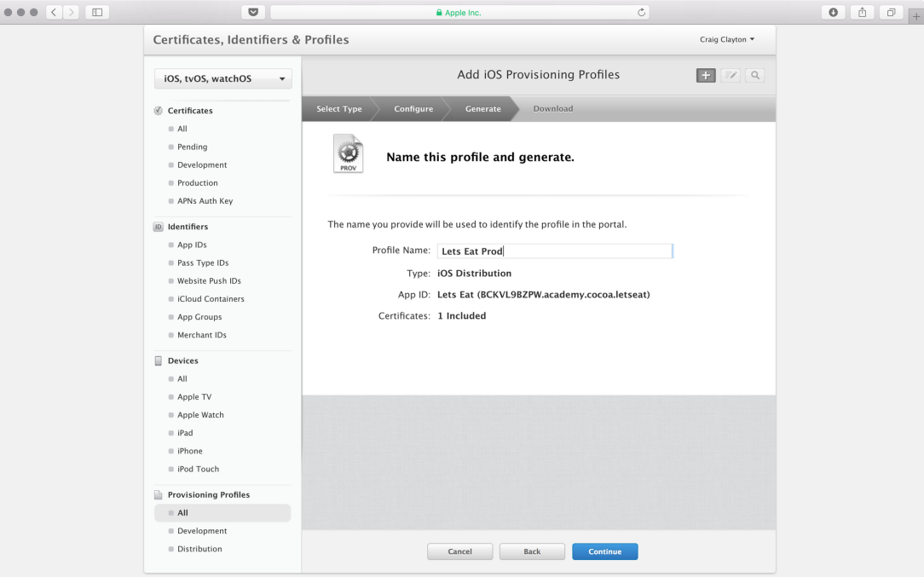Show all tabs overview icon

click(x=891, y=13)
